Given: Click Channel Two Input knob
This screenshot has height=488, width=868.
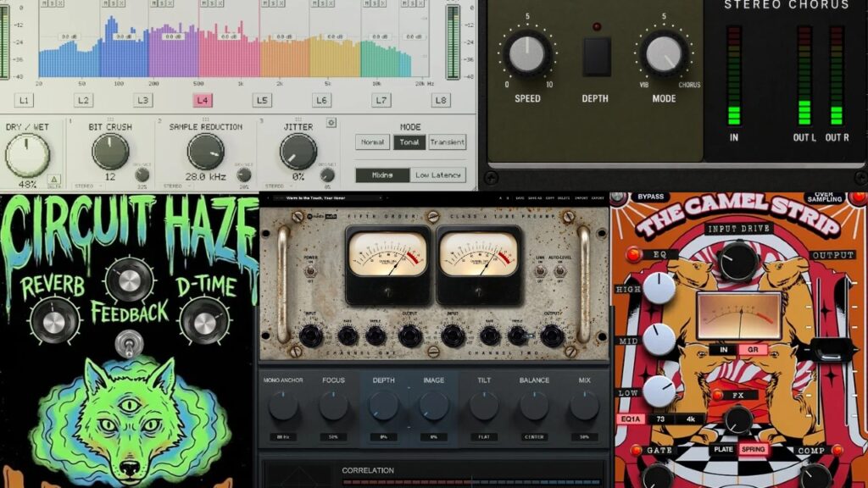Looking at the screenshot, I should point(453,335).
